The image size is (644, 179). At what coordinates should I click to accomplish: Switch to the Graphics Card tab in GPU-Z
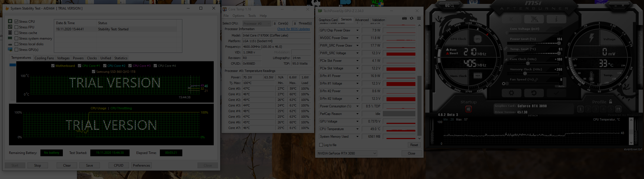328,20
